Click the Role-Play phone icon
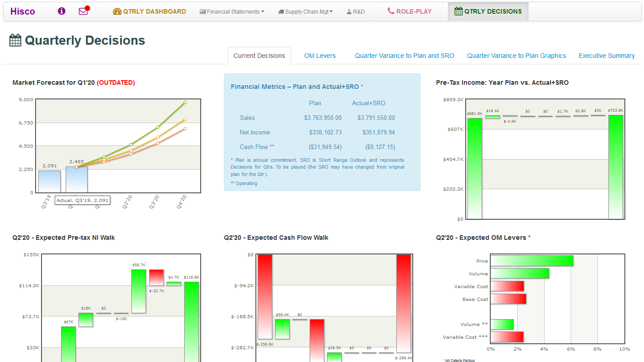The height and width of the screenshot is (362, 644). pyautogui.click(x=391, y=11)
